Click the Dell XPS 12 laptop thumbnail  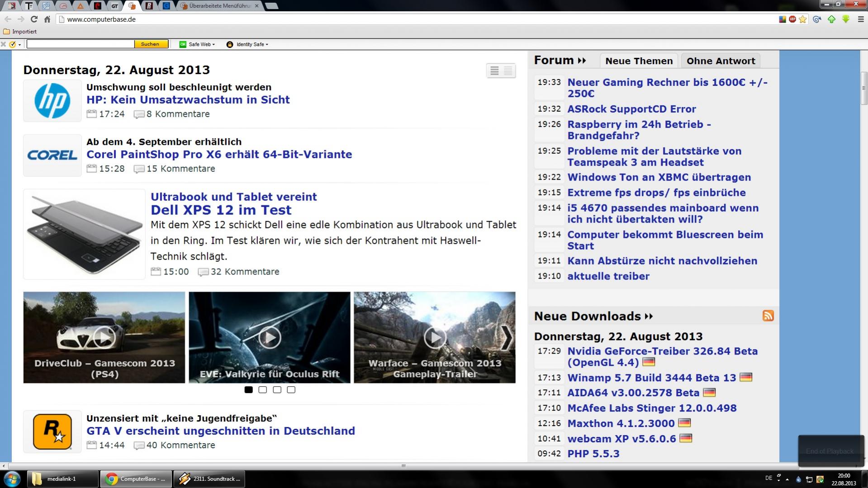pos(84,234)
